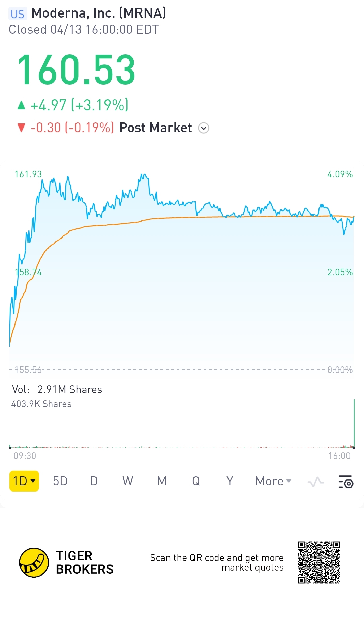Tap the Moderna, Inc. (MRNA) title

click(x=99, y=13)
